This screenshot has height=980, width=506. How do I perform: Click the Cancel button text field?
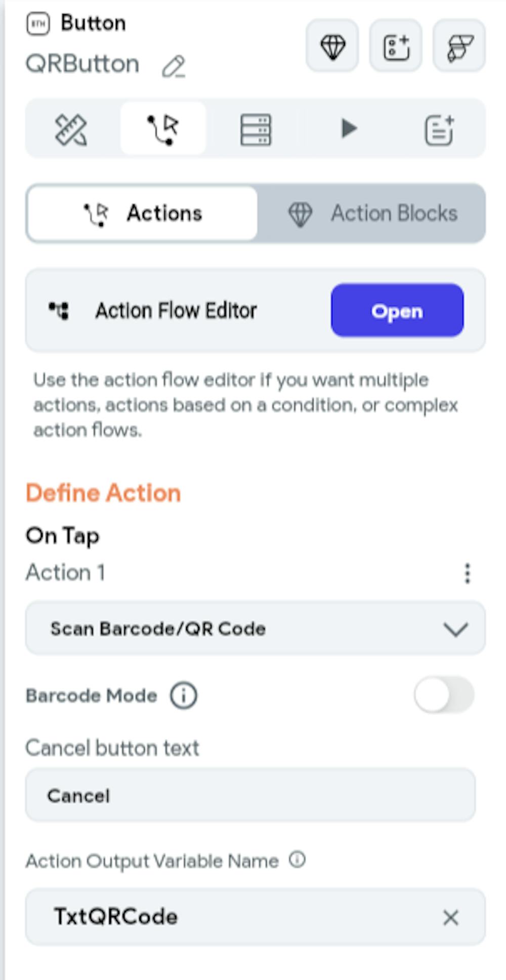coord(250,795)
